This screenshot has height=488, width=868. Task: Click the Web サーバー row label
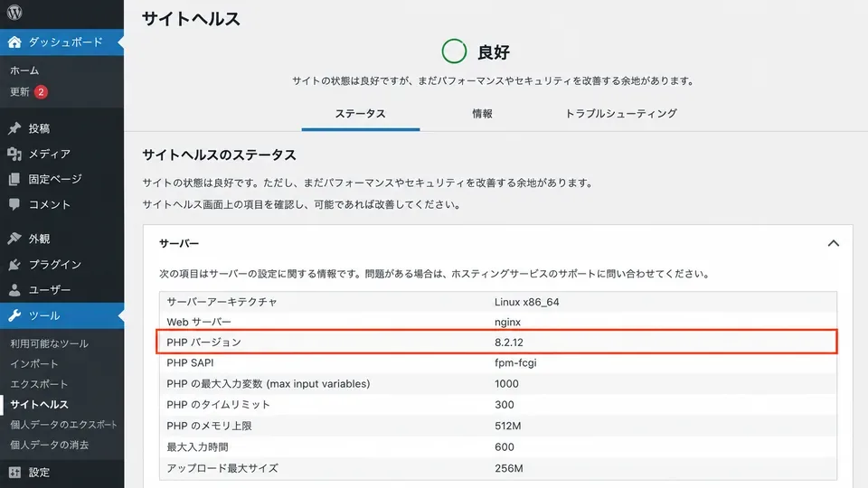tap(199, 322)
